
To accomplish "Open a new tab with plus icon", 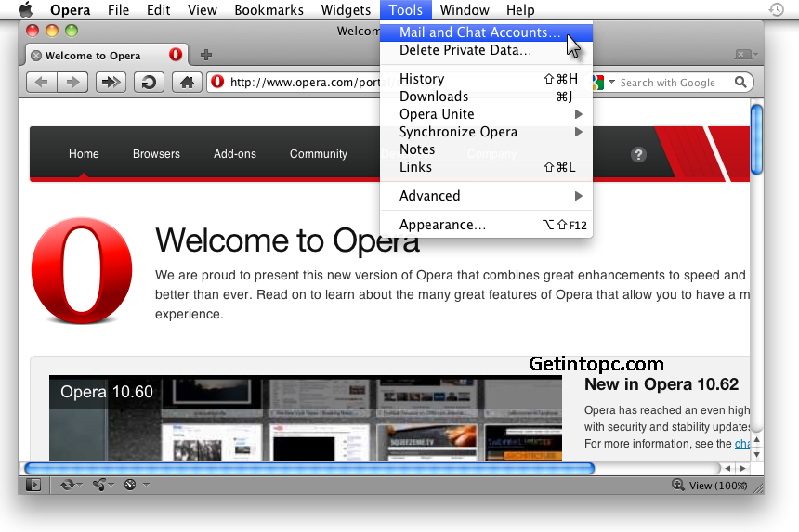I will pos(206,55).
